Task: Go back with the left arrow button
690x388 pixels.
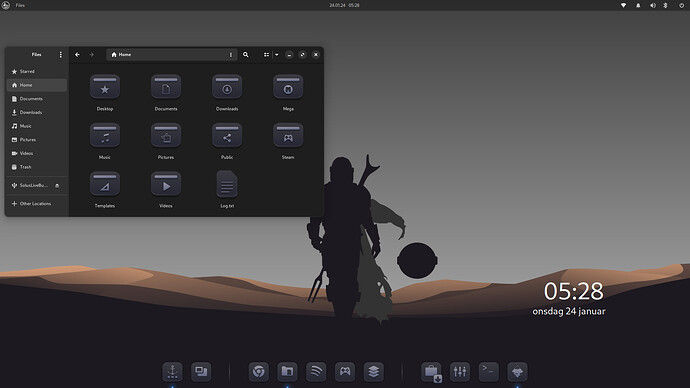Action: pyautogui.click(x=77, y=55)
